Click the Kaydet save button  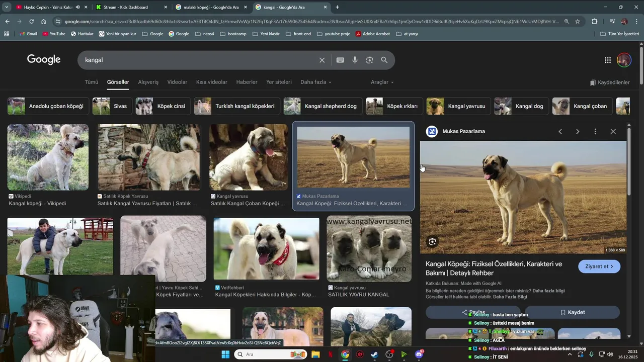[573, 312]
